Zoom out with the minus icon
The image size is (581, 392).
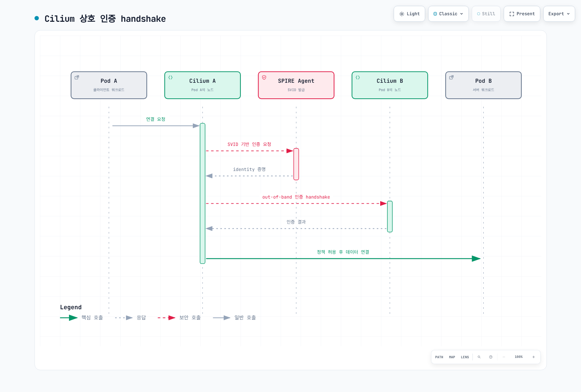tap(504, 357)
